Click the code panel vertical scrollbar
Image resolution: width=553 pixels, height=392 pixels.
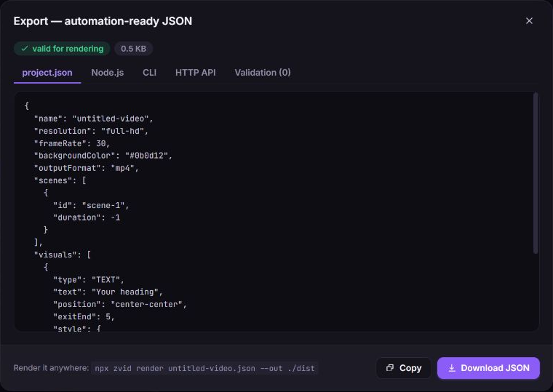[x=536, y=173]
